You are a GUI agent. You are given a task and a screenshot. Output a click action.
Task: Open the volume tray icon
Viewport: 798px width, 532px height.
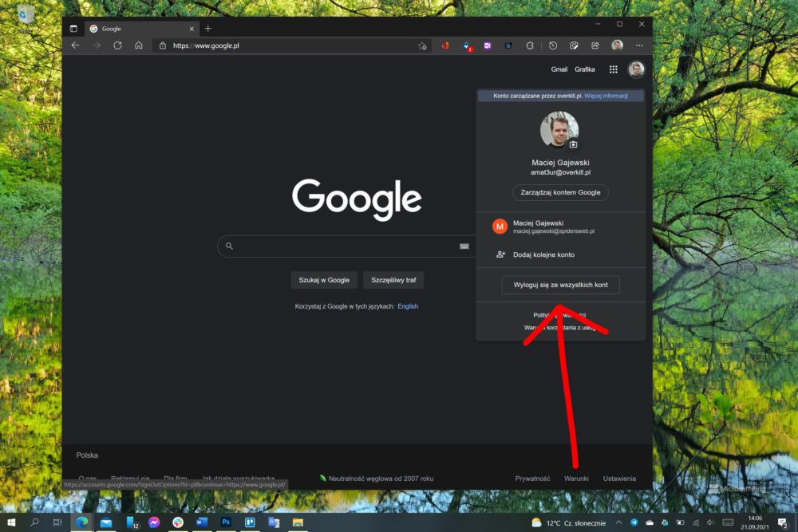pyautogui.click(x=710, y=522)
